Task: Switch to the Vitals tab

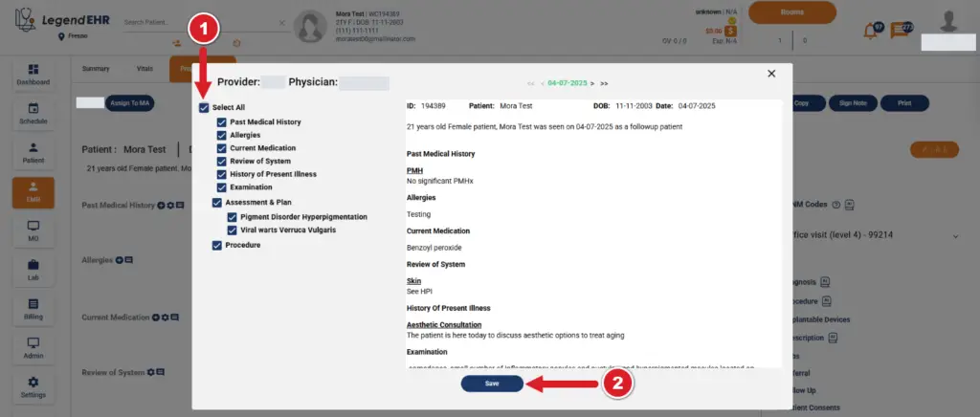Action: (x=145, y=69)
